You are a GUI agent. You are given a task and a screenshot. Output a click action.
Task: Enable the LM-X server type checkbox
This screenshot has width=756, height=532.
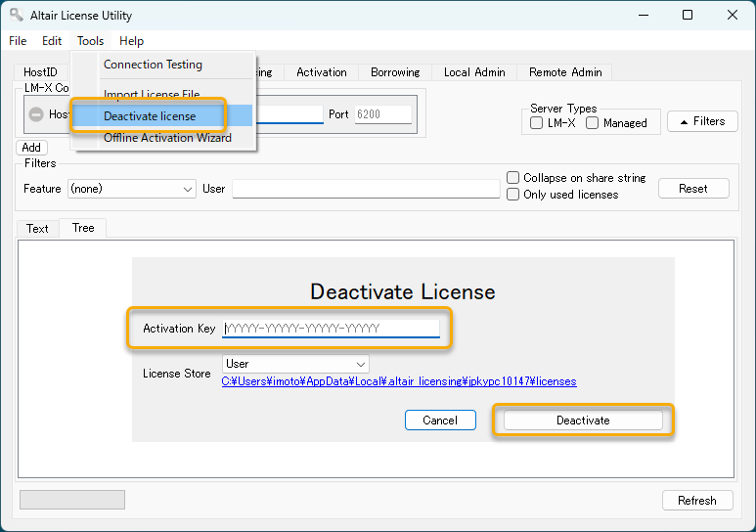(536, 123)
